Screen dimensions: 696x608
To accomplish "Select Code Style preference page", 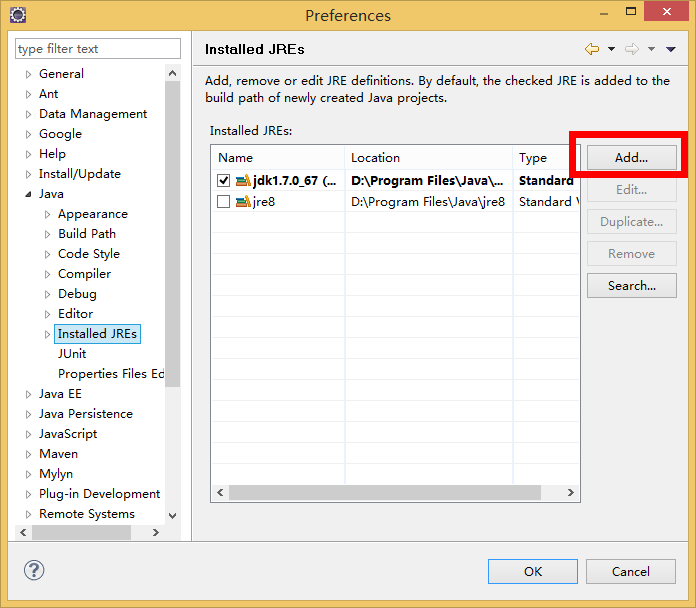I will 89,254.
